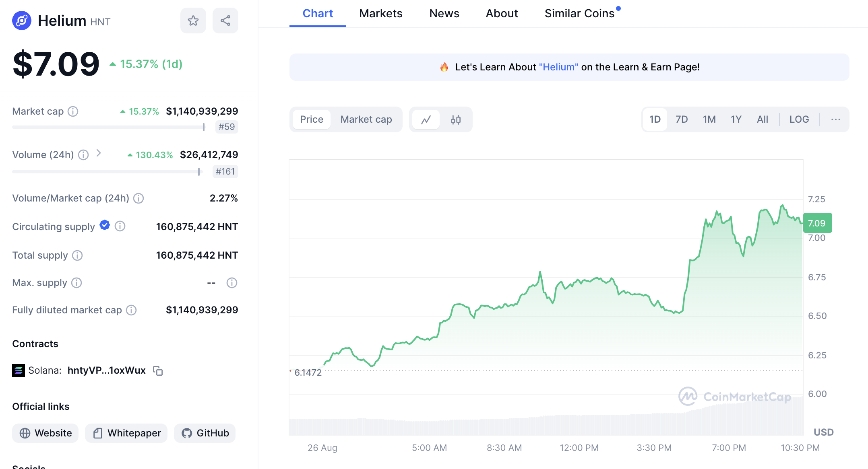Open the GitHub link
Image resolution: width=868 pixels, height=469 pixels.
coord(205,433)
